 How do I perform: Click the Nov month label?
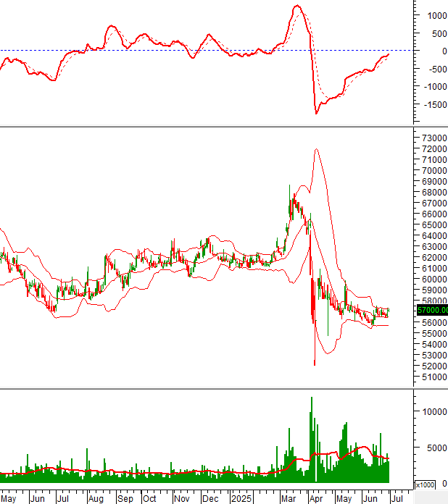(181, 499)
